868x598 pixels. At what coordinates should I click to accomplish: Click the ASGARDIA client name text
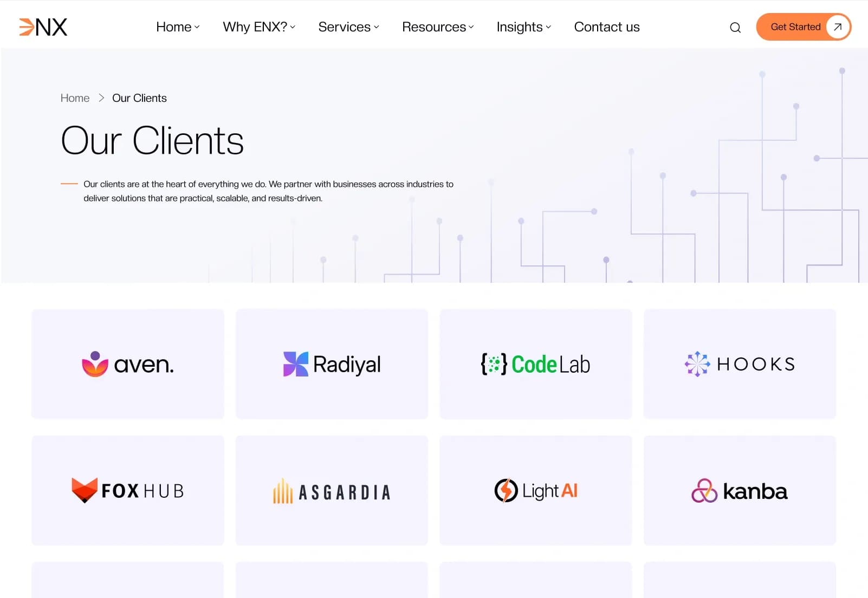coord(345,492)
